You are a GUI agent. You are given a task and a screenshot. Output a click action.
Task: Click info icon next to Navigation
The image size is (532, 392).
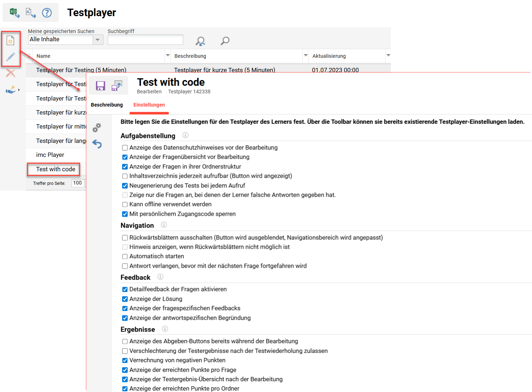pos(164,225)
